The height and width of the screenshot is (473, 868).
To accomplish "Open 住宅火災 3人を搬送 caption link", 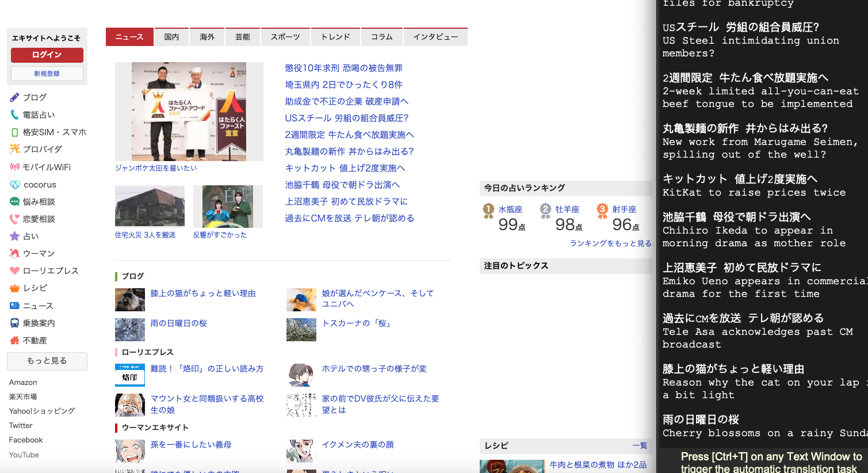I will 145,235.
